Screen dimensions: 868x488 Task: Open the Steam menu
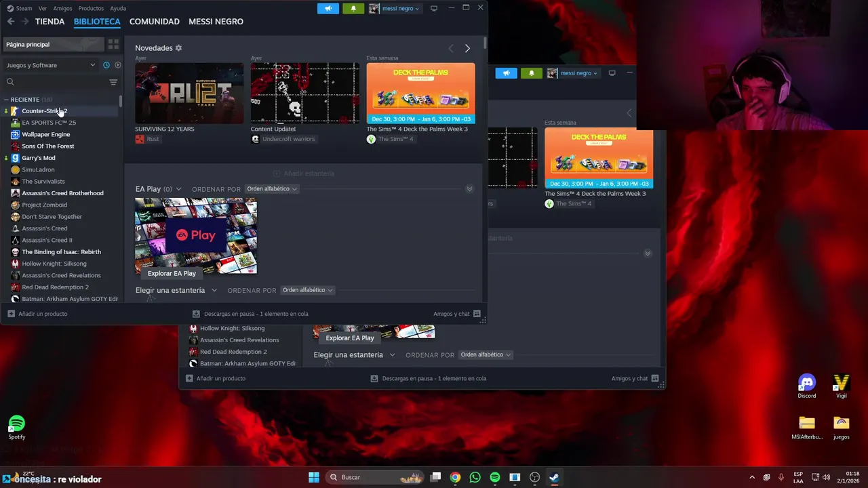pos(20,8)
